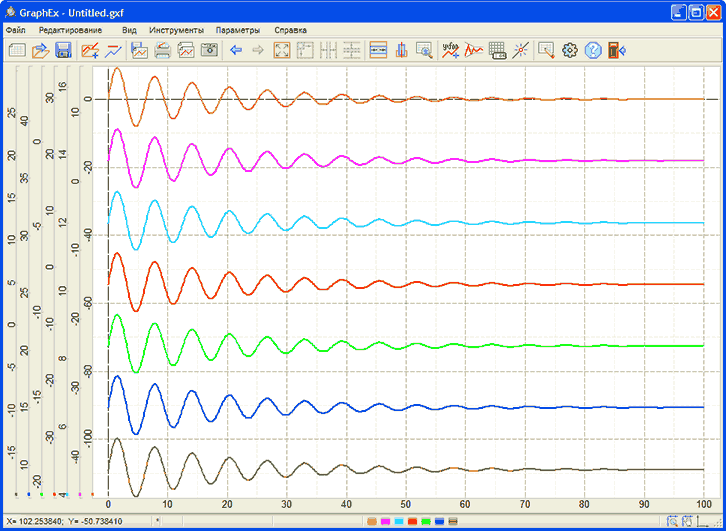The width and height of the screenshot is (726, 531).
Task: Click the orange fit-to-window zoom icon
Action: pyautogui.click(x=282, y=50)
